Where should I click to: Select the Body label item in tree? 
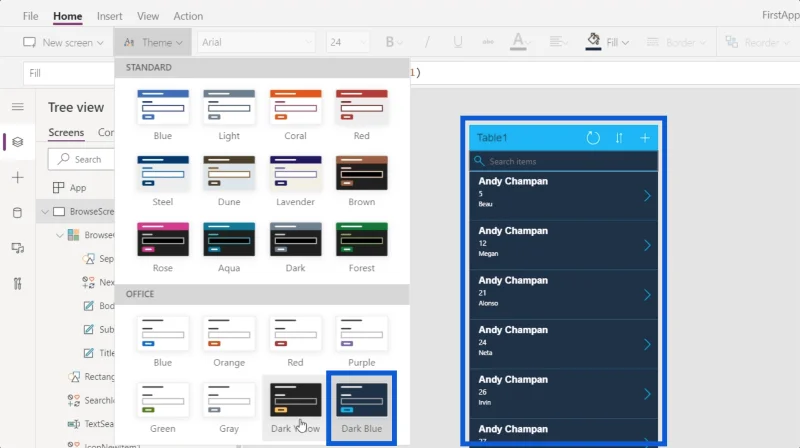(99, 306)
